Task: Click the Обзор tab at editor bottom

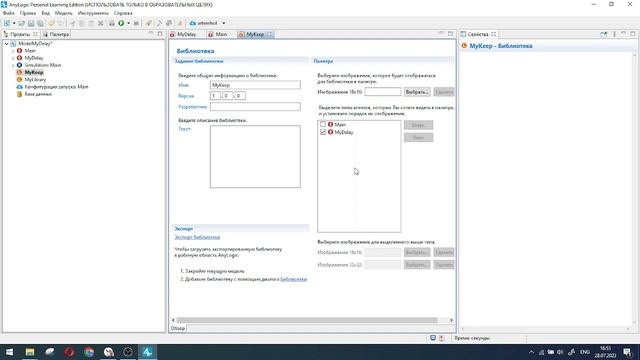Action: [x=178, y=328]
